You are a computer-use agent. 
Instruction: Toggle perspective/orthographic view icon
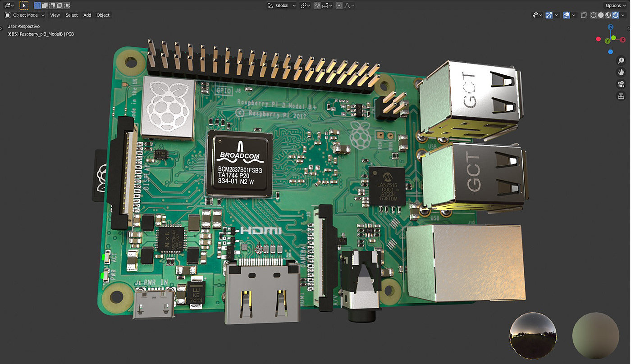(621, 96)
